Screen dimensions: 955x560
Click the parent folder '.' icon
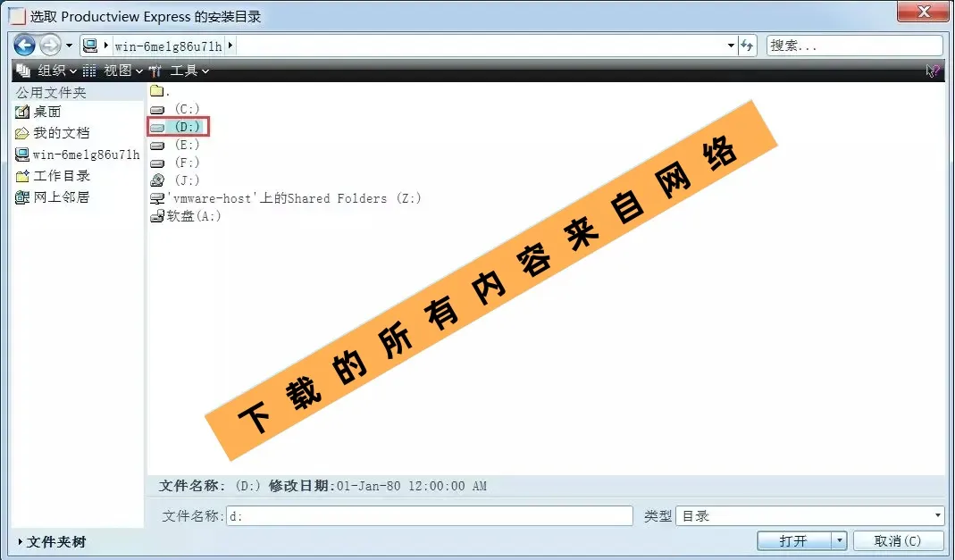tap(157, 91)
